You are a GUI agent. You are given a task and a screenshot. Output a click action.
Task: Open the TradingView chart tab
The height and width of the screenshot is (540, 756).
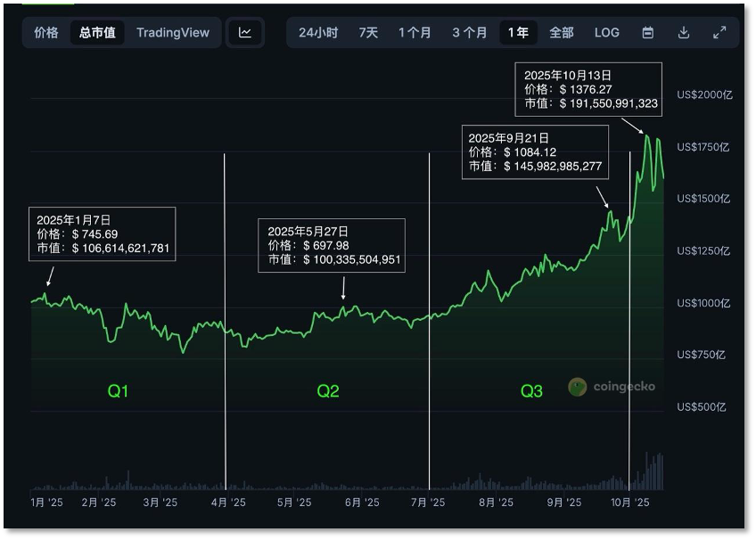tap(173, 33)
